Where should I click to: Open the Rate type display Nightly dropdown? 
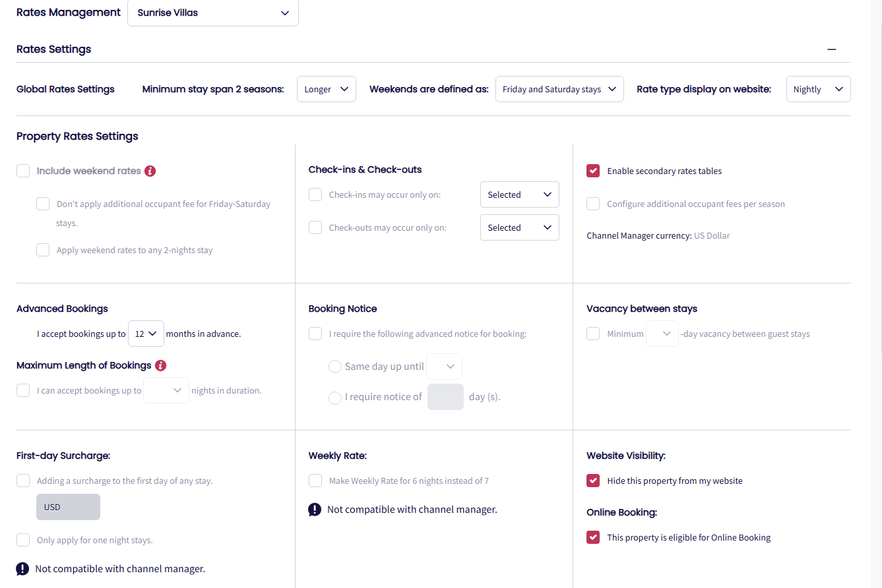818,90
